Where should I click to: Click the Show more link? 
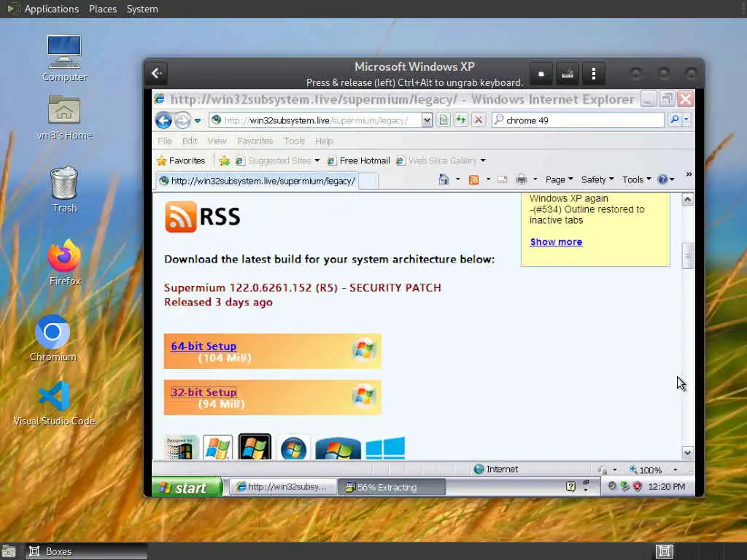(x=556, y=242)
